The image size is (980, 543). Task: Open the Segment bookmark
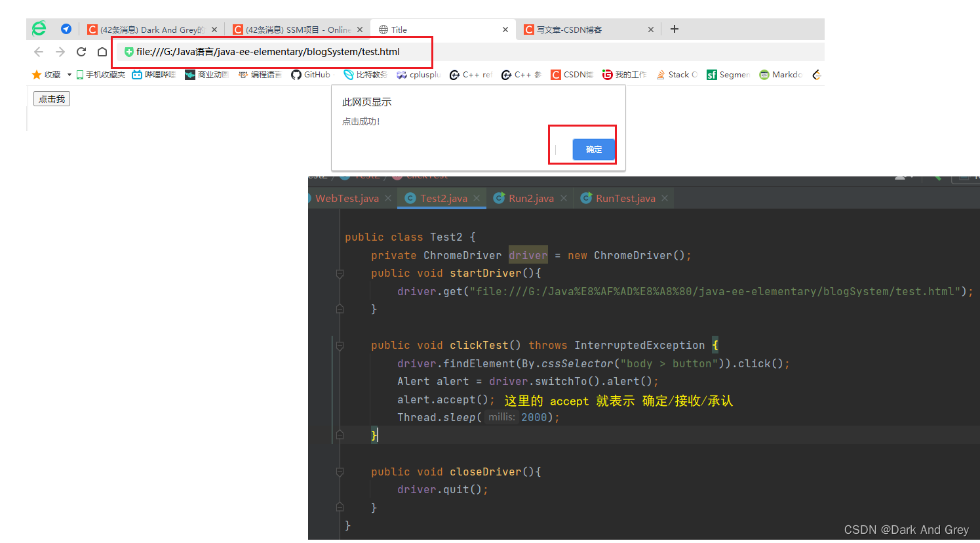pos(728,75)
